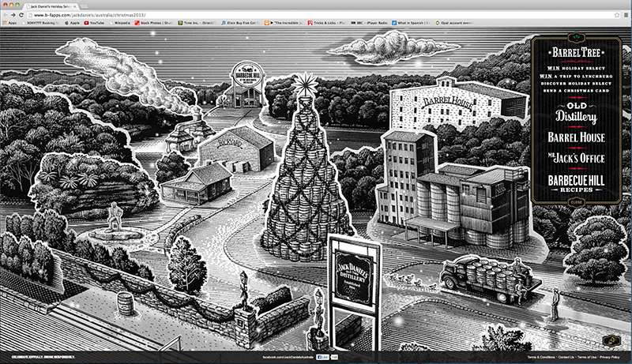The height and width of the screenshot is (364, 632).
Task: Open the What in Spanish bookmark
Action: [x=411, y=23]
